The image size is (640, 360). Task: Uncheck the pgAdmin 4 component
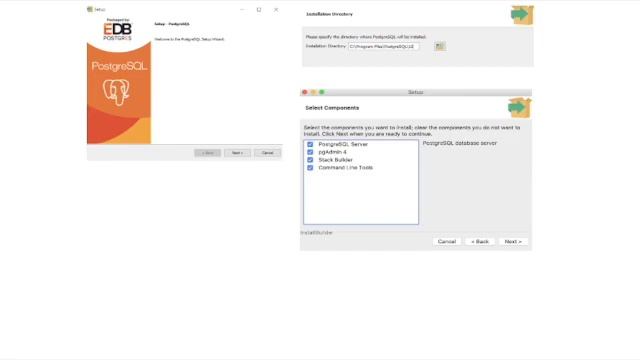(310, 152)
